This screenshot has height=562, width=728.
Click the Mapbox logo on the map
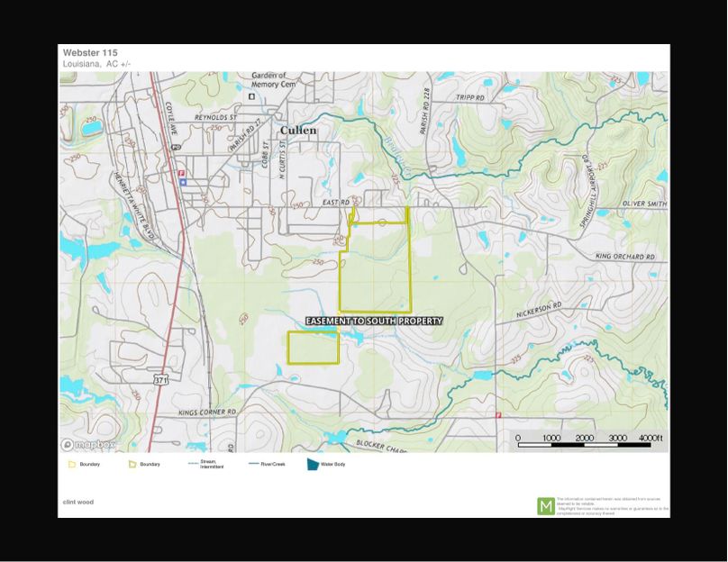[x=87, y=445]
